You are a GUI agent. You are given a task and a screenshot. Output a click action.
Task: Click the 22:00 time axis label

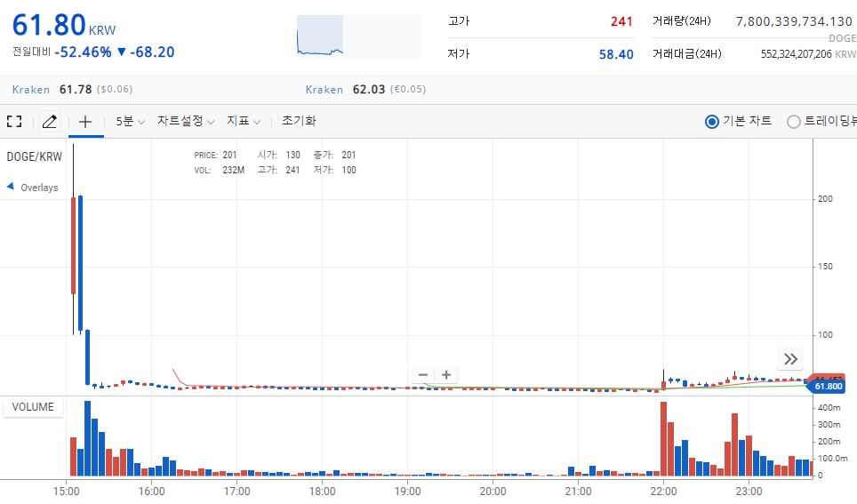[x=663, y=491]
